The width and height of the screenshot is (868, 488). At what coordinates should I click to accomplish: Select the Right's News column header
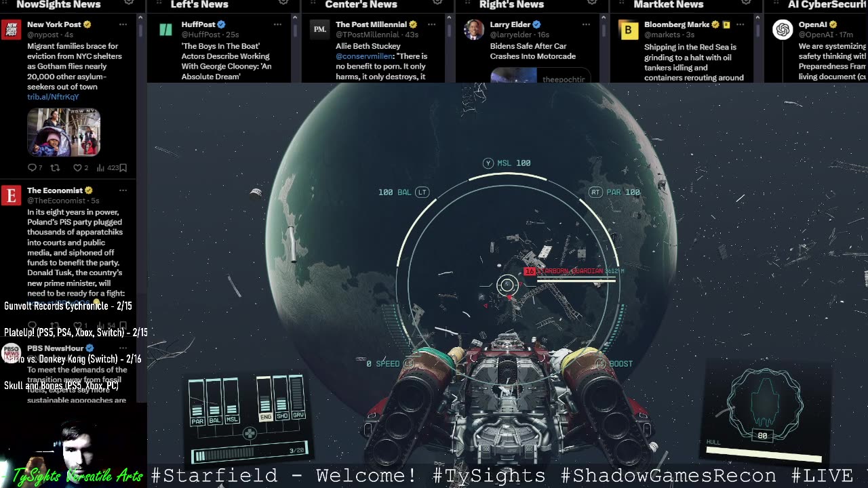[x=511, y=4]
